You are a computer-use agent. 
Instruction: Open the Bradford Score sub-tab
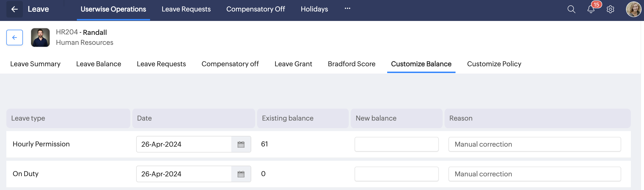pos(351,64)
